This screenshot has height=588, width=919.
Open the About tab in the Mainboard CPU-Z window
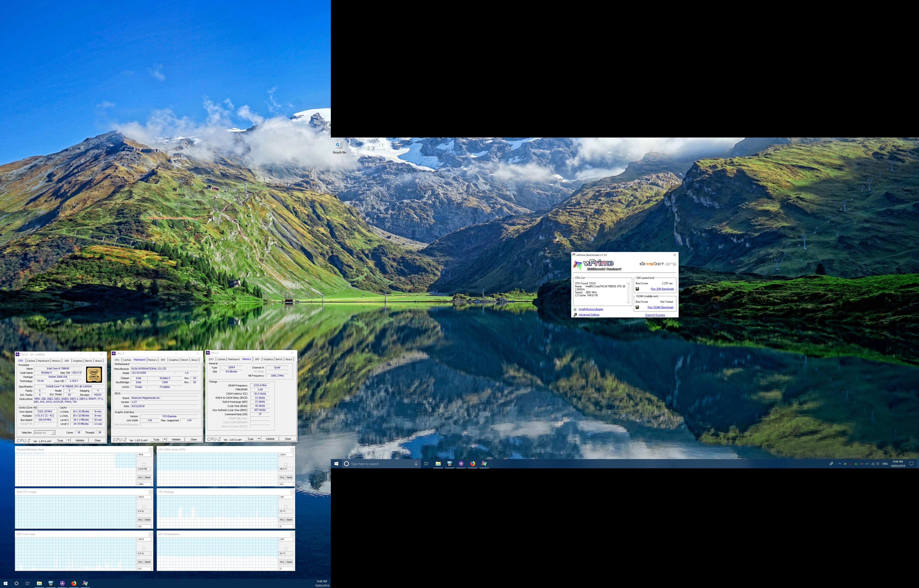click(x=195, y=360)
